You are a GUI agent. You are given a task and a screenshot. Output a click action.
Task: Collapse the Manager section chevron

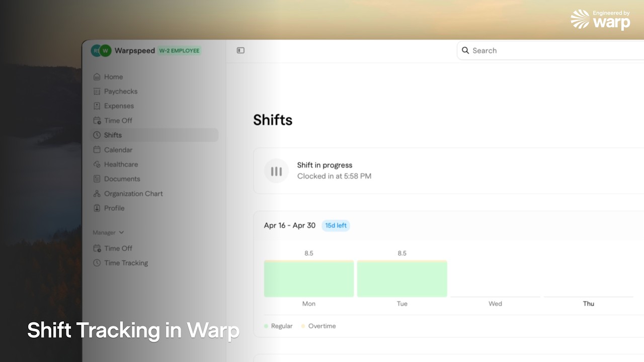point(121,232)
